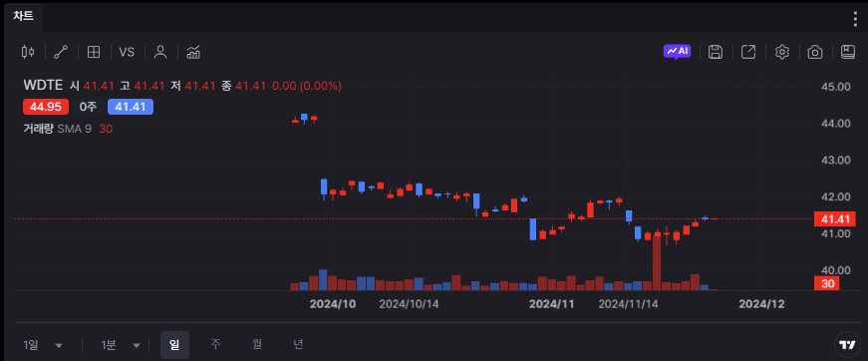Take a chart snapshot with camera icon
868x361 pixels.
pyautogui.click(x=815, y=52)
